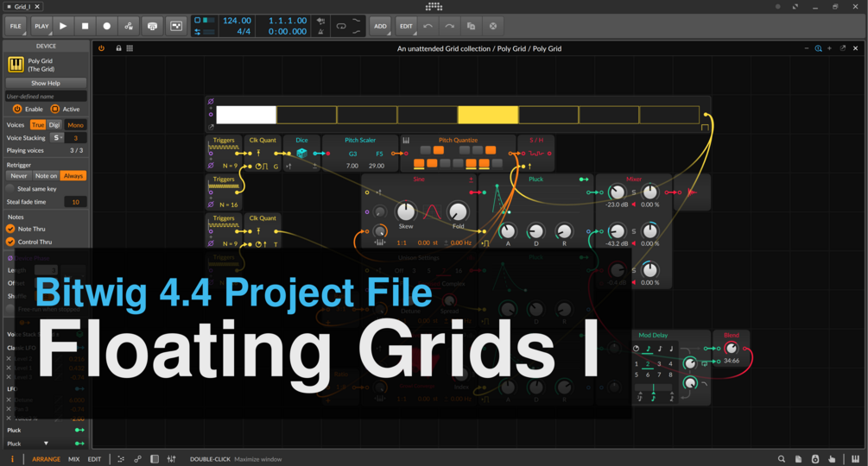This screenshot has height=466, width=868.
Task: Click the yellow fifth step in sequencer row
Action: click(x=488, y=115)
